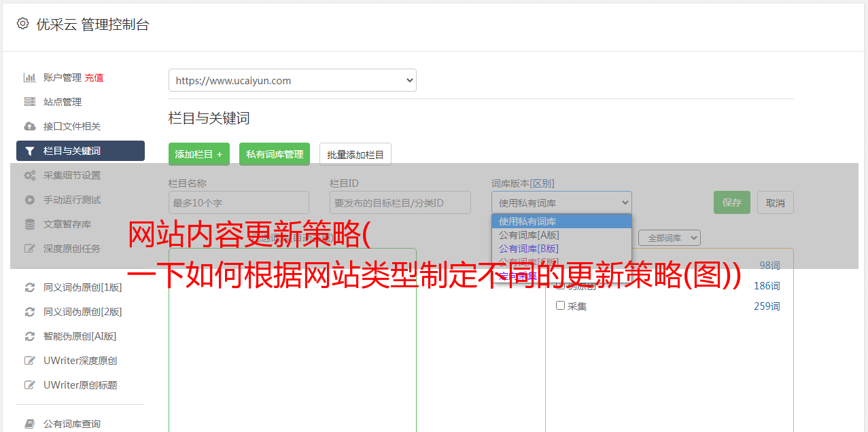Select 栏目与关键词 sidebar item

[80, 151]
